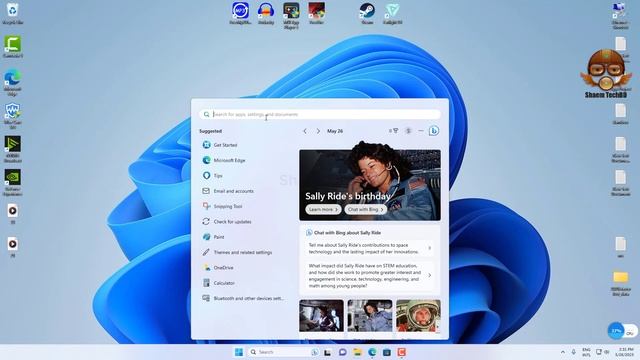This screenshot has height=360, width=640.
Task: Open the rewards points icon in search panel
Action: pyautogui.click(x=393, y=131)
